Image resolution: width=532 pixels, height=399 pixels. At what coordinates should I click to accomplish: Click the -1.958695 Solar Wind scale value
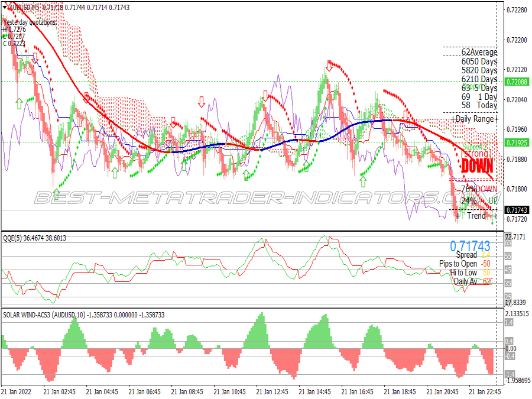(x=517, y=380)
